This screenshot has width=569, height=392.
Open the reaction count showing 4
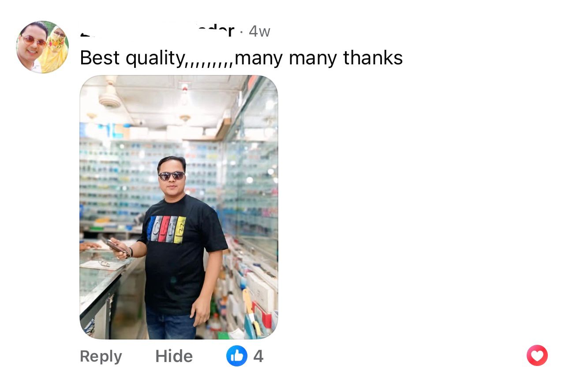coord(258,356)
